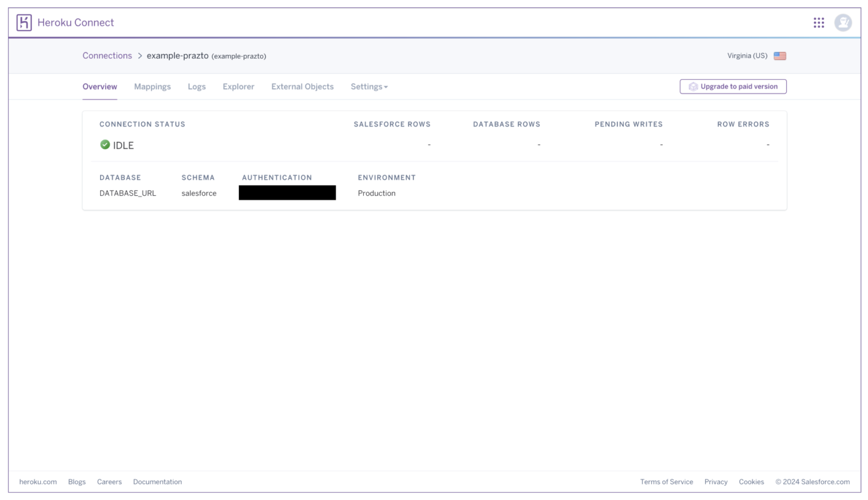
Task: Open the app grid waffle icon
Action: coord(819,22)
